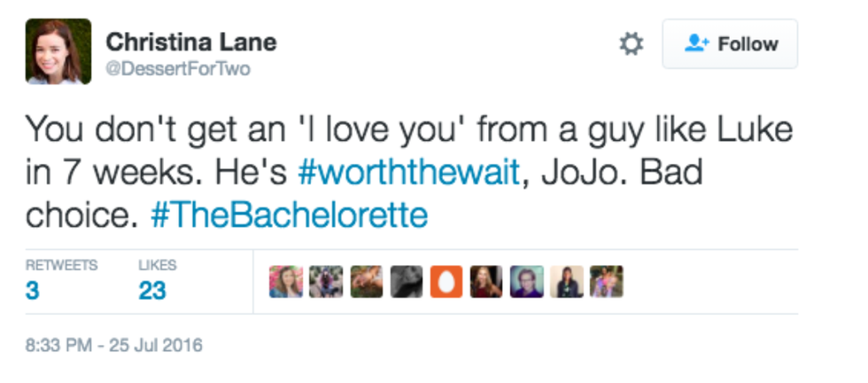View the 23 likes list
Screen dimensions: 868x383
click(x=152, y=290)
